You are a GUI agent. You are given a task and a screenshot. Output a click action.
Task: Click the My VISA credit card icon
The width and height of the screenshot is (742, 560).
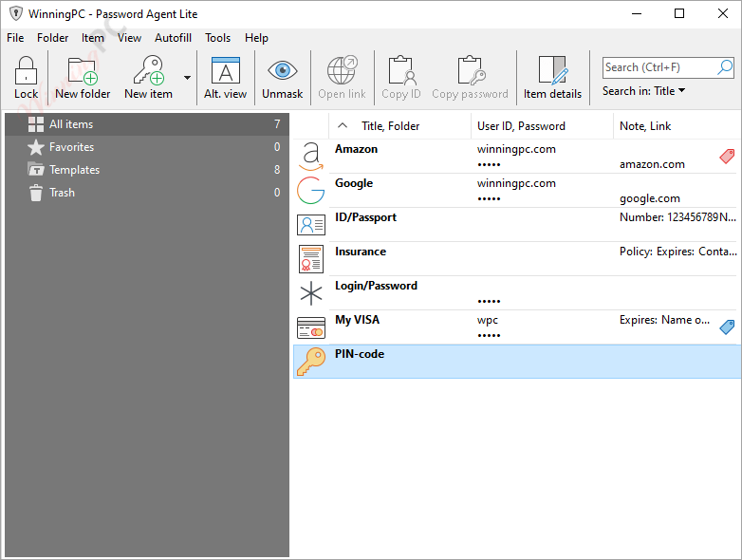(x=311, y=327)
